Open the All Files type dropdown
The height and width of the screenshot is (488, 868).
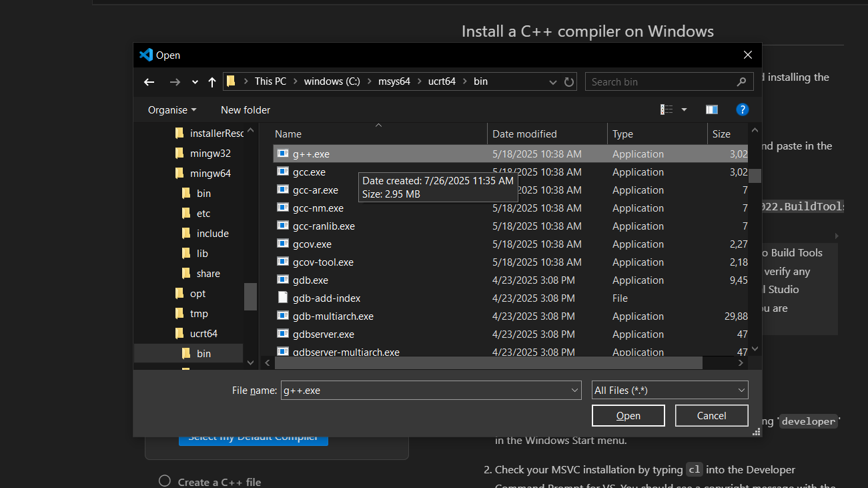tap(670, 391)
